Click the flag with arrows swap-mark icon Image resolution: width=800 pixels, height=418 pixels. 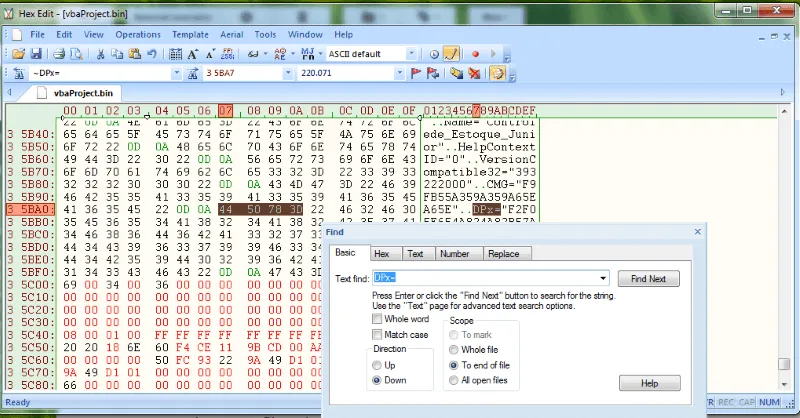pos(433,73)
